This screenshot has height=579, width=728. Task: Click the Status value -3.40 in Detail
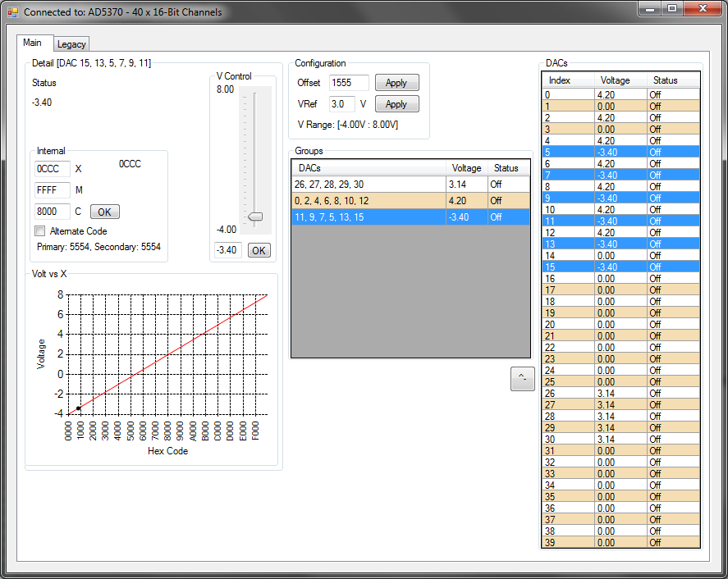click(x=42, y=103)
